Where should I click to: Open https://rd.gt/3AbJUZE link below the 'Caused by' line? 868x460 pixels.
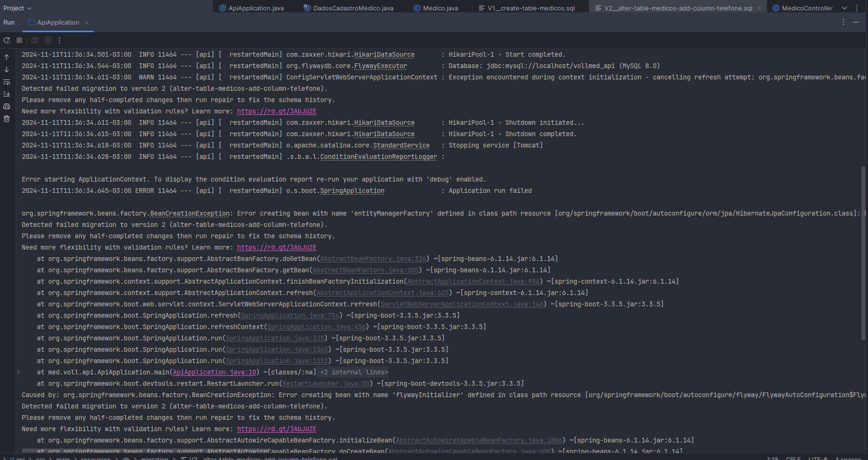(277, 429)
